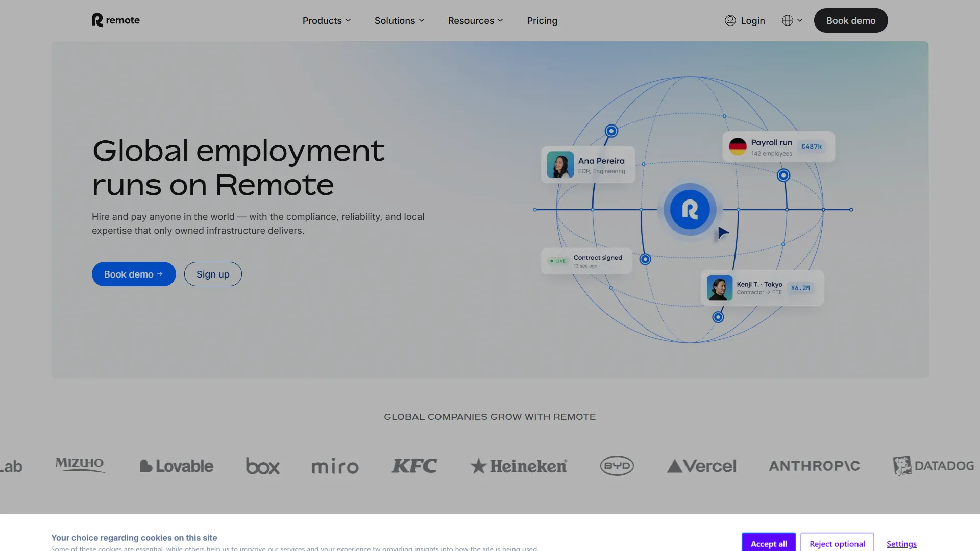This screenshot has height=551, width=980.
Task: Click the box logo
Action: [263, 466]
